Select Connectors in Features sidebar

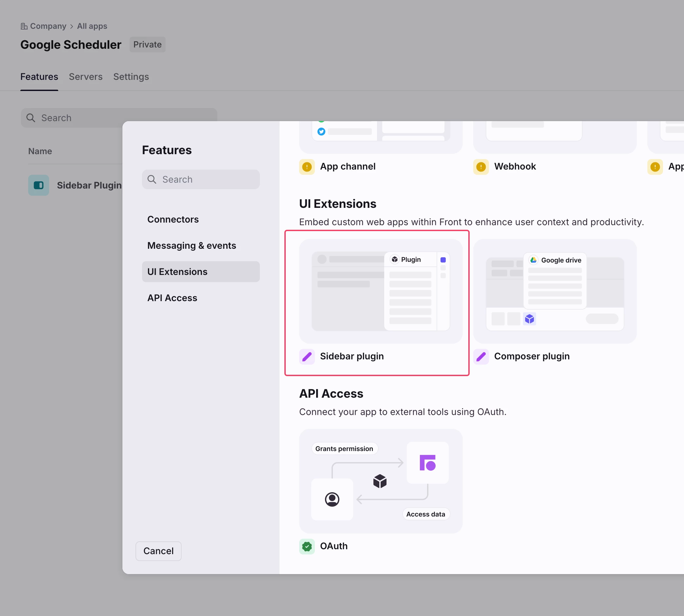pyautogui.click(x=172, y=219)
